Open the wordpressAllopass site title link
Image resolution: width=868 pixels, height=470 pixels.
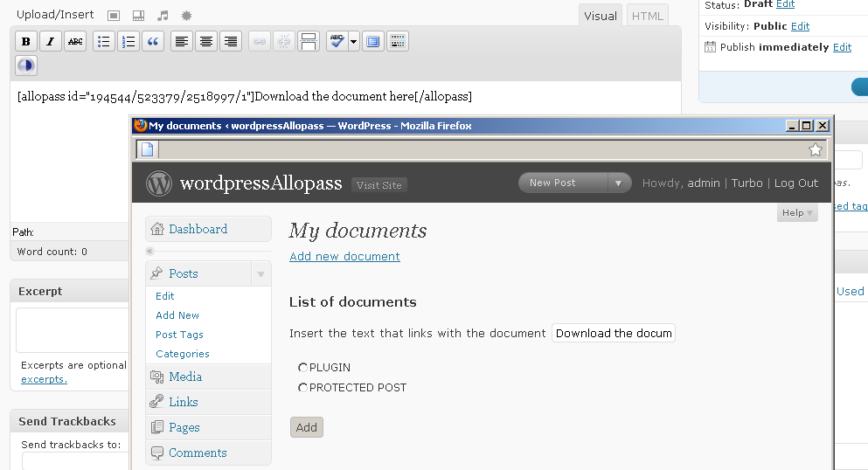click(260, 183)
